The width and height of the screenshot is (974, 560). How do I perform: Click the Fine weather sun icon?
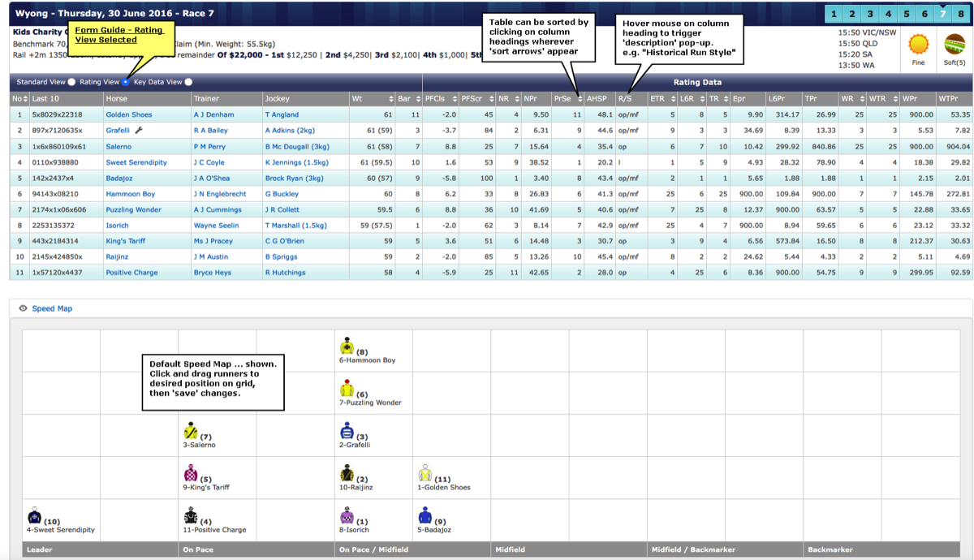coord(918,45)
